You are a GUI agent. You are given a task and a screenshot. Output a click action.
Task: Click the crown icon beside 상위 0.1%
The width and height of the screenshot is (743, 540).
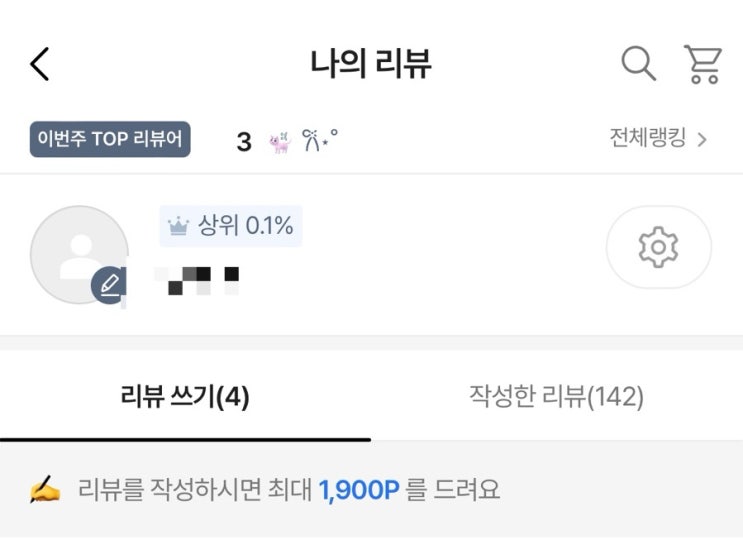[x=179, y=227]
